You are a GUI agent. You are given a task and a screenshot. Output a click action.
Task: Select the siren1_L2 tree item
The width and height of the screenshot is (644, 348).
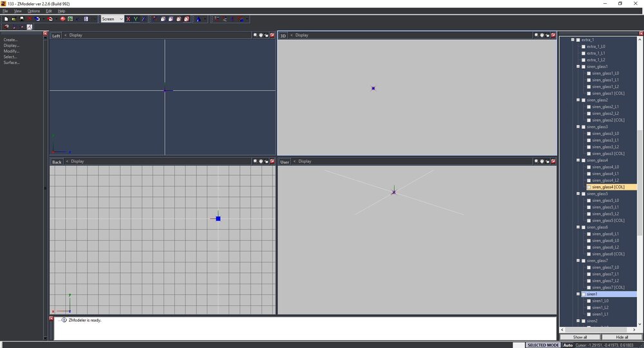[600, 307]
